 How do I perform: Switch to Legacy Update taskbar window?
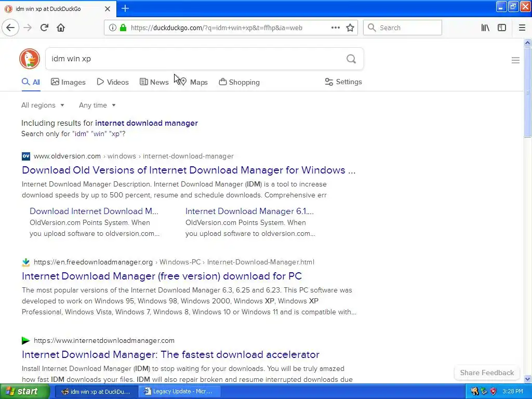179,392
